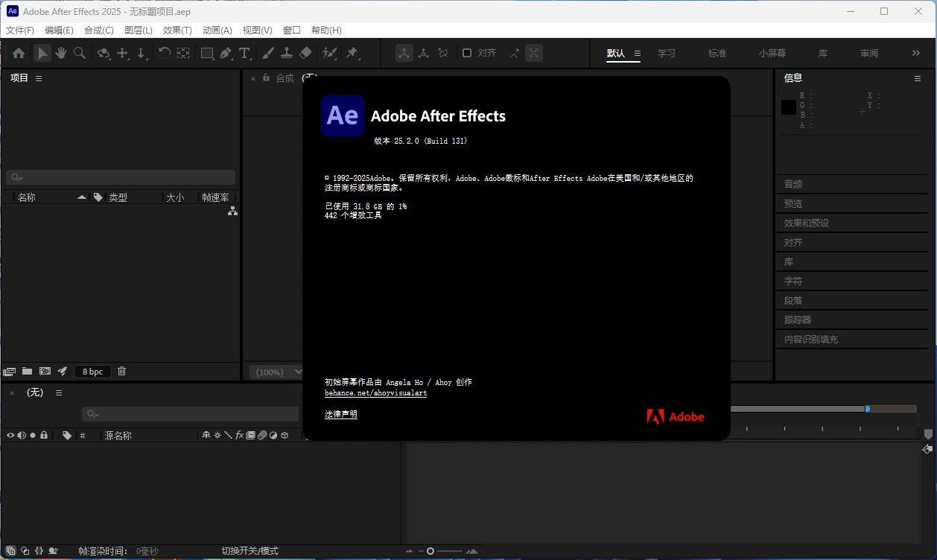
Task: Open the (100%) magnification dropdown
Action: [x=277, y=372]
